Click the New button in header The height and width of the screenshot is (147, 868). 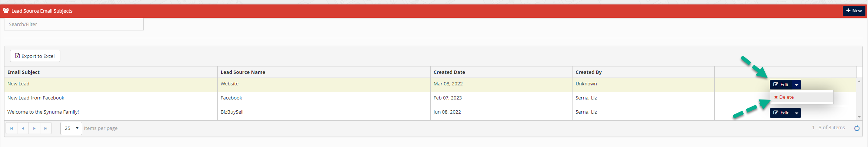[854, 11]
